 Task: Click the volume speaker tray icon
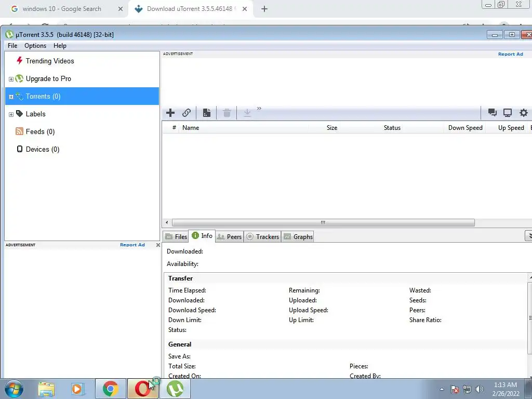(479, 389)
